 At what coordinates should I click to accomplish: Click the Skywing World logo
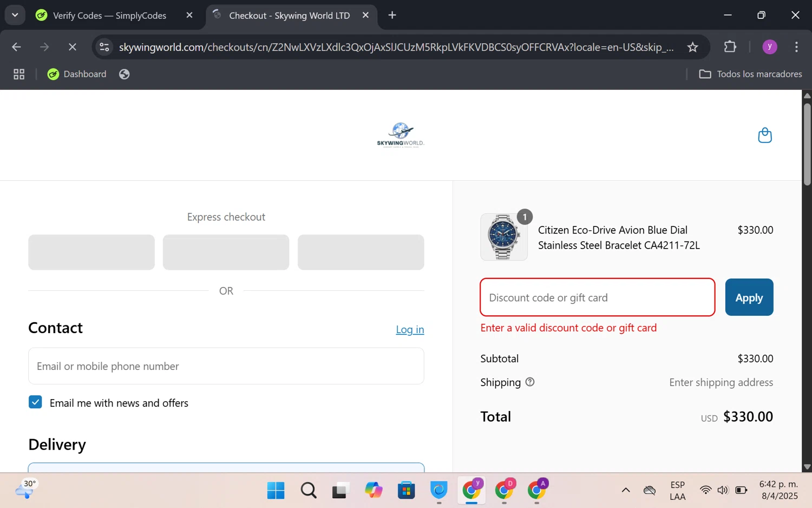pyautogui.click(x=401, y=135)
